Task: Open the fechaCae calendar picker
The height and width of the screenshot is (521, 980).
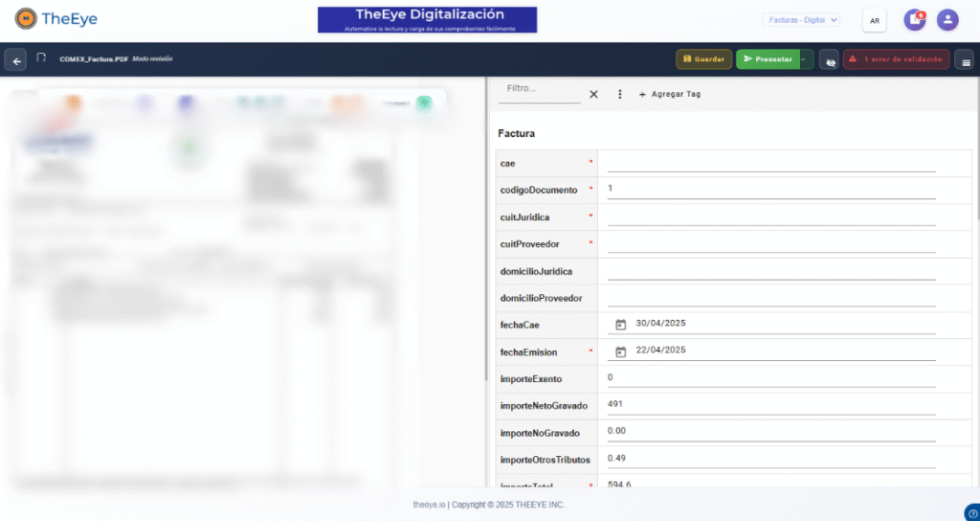Action: click(x=620, y=324)
